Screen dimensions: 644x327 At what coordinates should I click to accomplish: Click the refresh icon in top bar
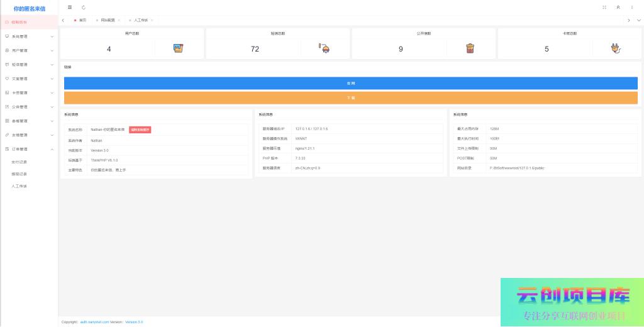pyautogui.click(x=84, y=8)
